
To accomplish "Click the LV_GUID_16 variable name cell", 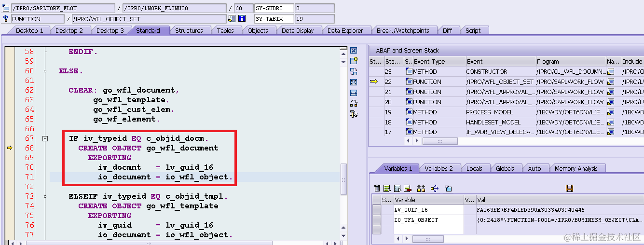I will tap(428, 210).
